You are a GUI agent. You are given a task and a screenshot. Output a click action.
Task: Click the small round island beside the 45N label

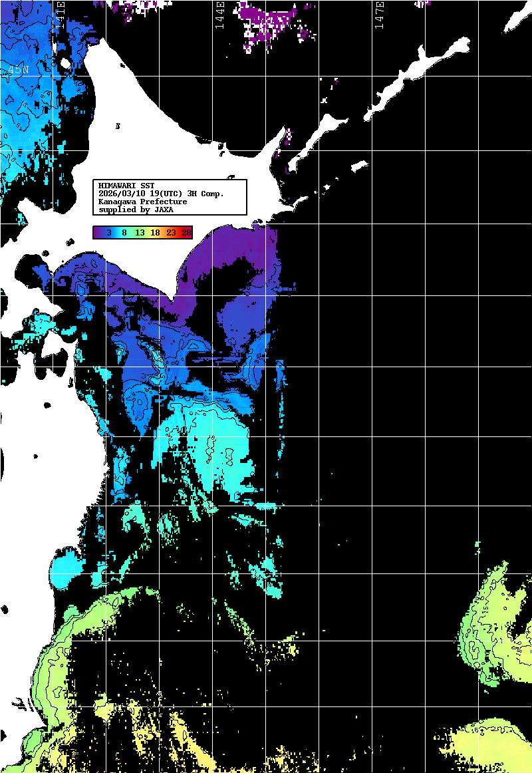pyautogui.click(x=65, y=64)
